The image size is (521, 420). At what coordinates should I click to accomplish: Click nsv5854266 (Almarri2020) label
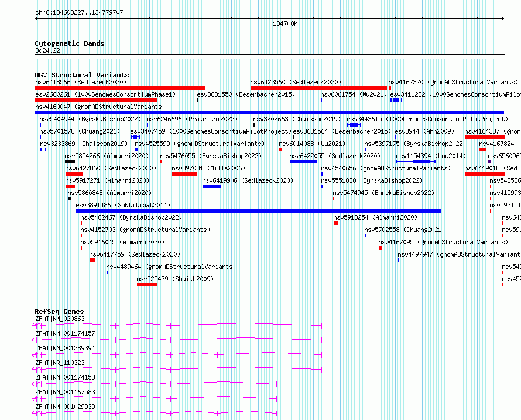[107, 156]
